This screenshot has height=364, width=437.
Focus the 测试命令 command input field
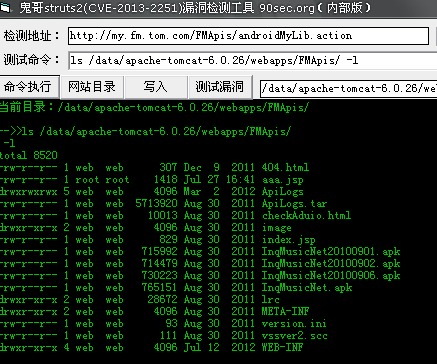(x=252, y=60)
